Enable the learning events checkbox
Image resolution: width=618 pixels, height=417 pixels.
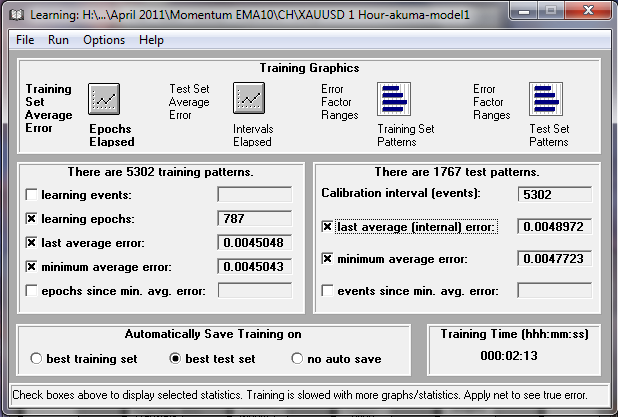pyautogui.click(x=31, y=194)
